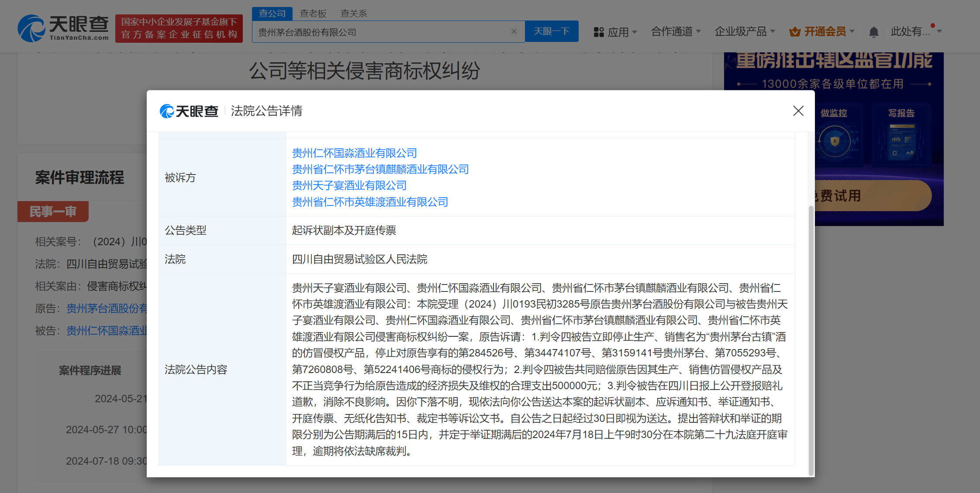
Task: Close the 法院公告详情 dialog
Action: (x=798, y=111)
